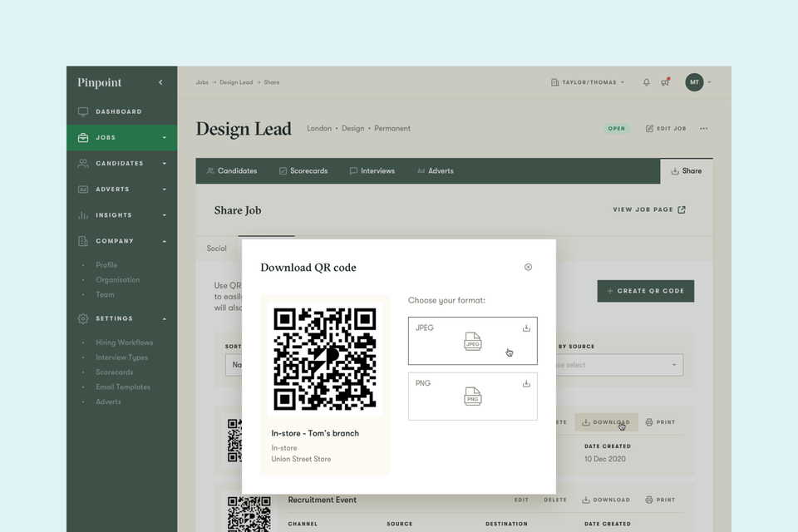
Task: Open Adverts under Settings
Action: point(108,401)
